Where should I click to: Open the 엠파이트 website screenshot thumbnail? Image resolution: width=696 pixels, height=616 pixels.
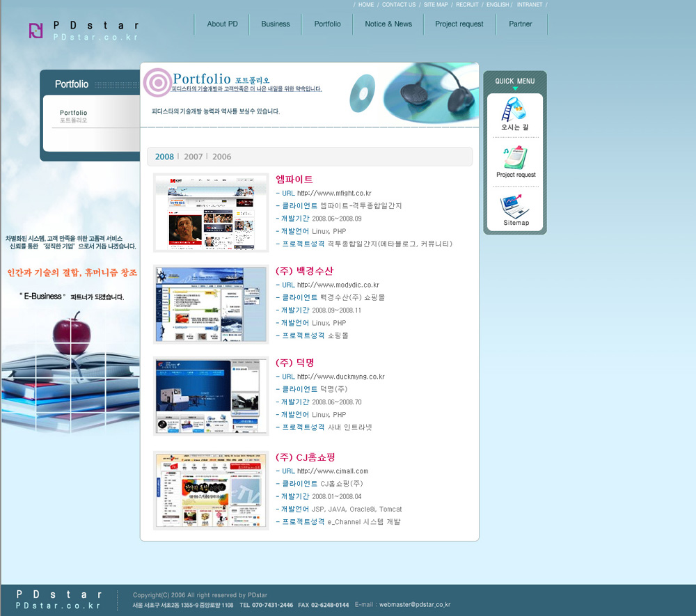pos(211,212)
